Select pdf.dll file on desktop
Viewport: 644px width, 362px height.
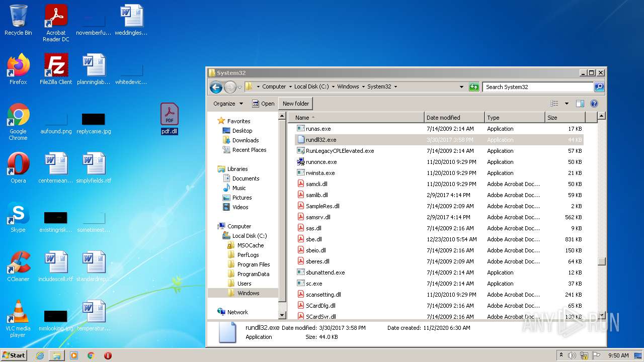coord(170,119)
